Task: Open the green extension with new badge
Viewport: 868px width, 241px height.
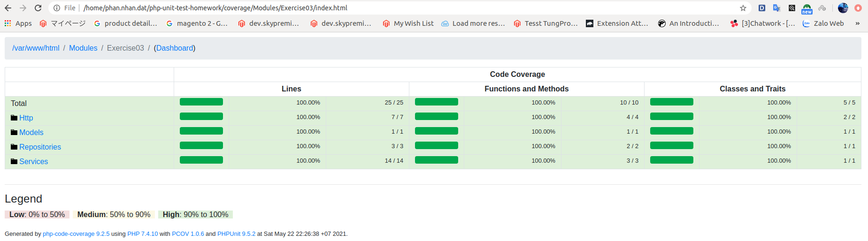Action: tap(807, 8)
